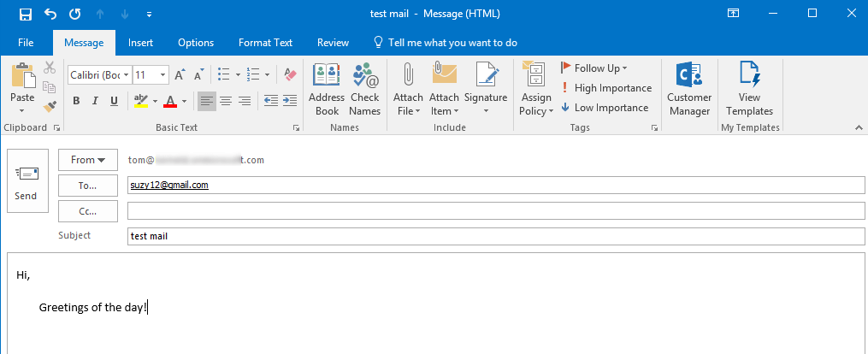The image size is (868, 354).
Task: Click the View Templates icon
Action: pyautogui.click(x=749, y=89)
